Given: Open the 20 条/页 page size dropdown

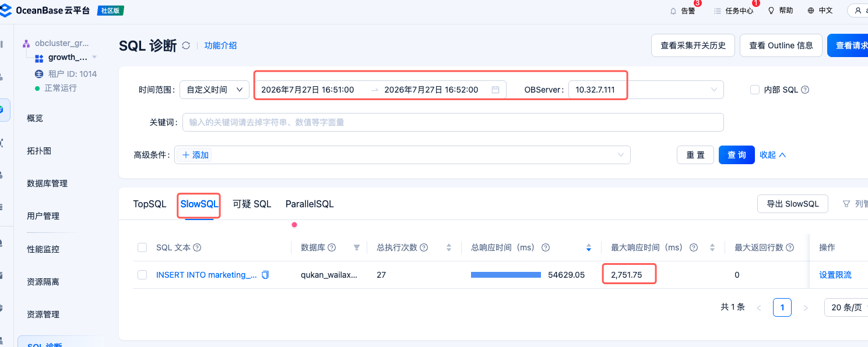Looking at the screenshot, I should pos(846,307).
